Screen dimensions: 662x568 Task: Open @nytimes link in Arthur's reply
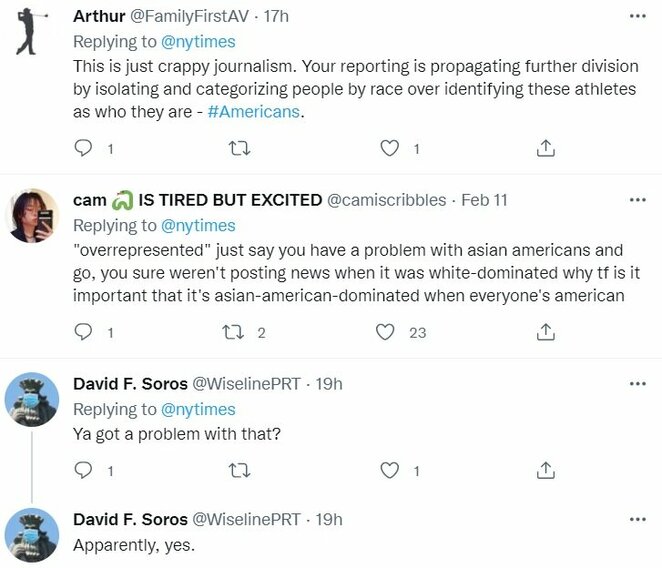197,41
